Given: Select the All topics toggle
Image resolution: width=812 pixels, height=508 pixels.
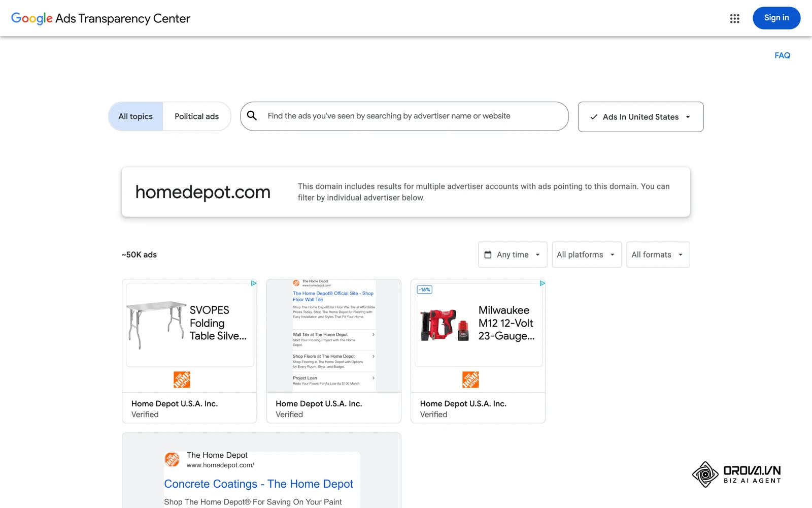Looking at the screenshot, I should tap(136, 116).
